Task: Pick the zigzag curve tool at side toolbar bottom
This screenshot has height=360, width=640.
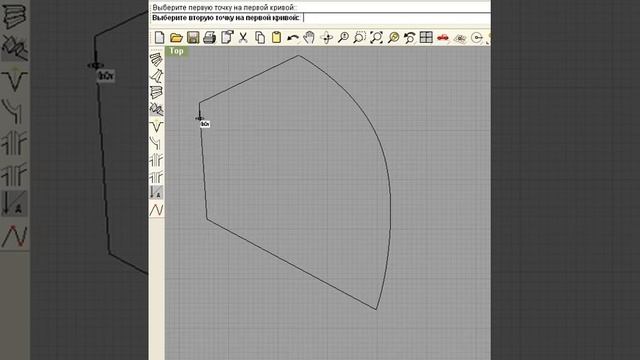Action: (156, 210)
